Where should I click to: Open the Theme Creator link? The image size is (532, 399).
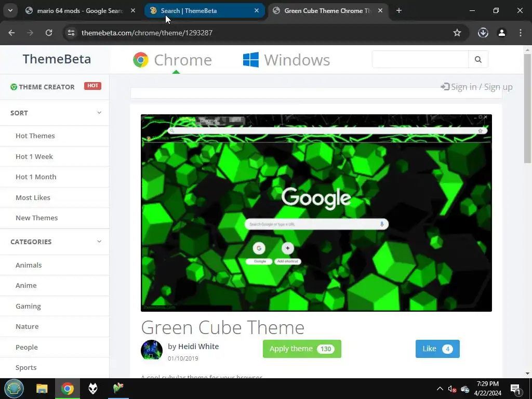(43, 87)
